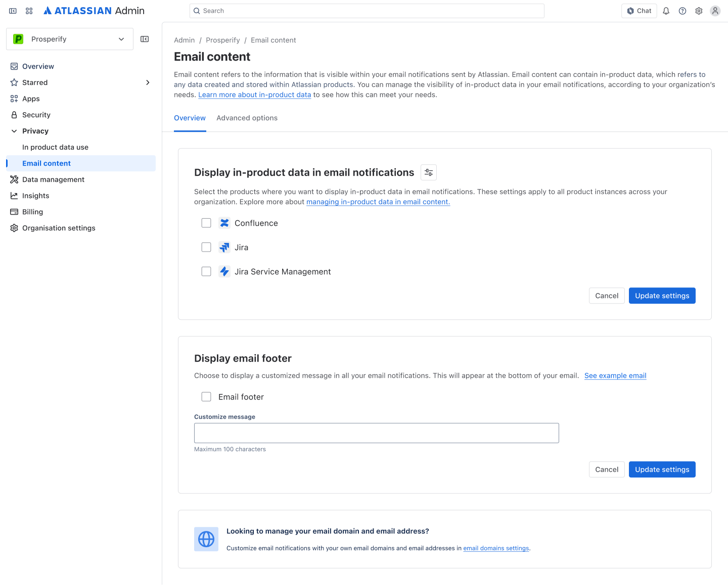The width and height of the screenshot is (728, 585).
Task: Click the Organisation settings gear icon
Action: (x=14, y=228)
